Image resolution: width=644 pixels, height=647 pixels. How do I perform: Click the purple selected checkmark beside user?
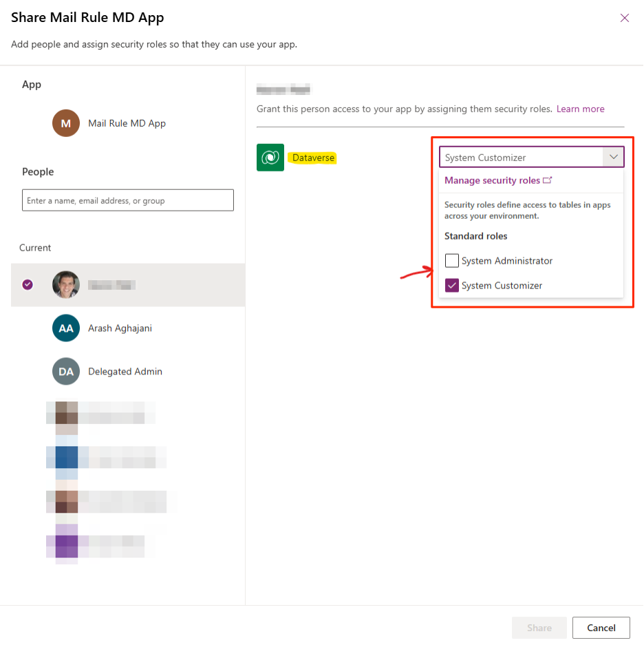pyautogui.click(x=28, y=284)
